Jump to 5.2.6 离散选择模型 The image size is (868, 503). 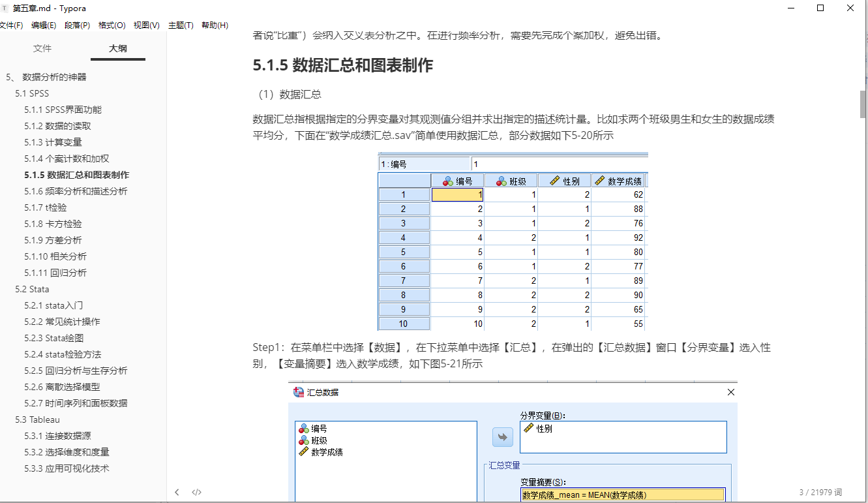(x=63, y=387)
